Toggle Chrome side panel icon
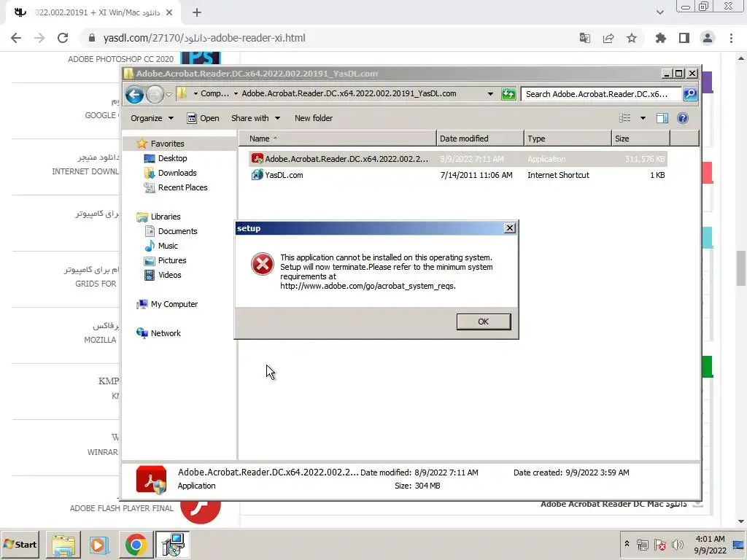Viewport: 747px width, 560px height. tap(684, 38)
